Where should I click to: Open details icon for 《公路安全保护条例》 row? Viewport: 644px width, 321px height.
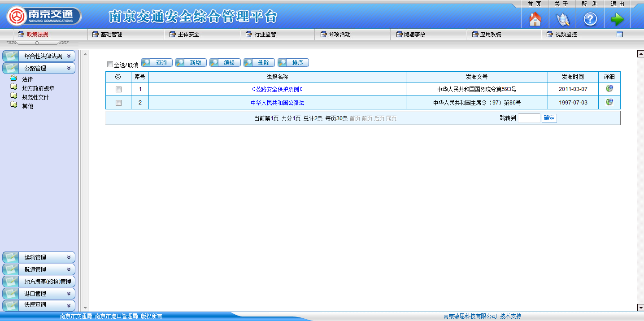coord(609,89)
